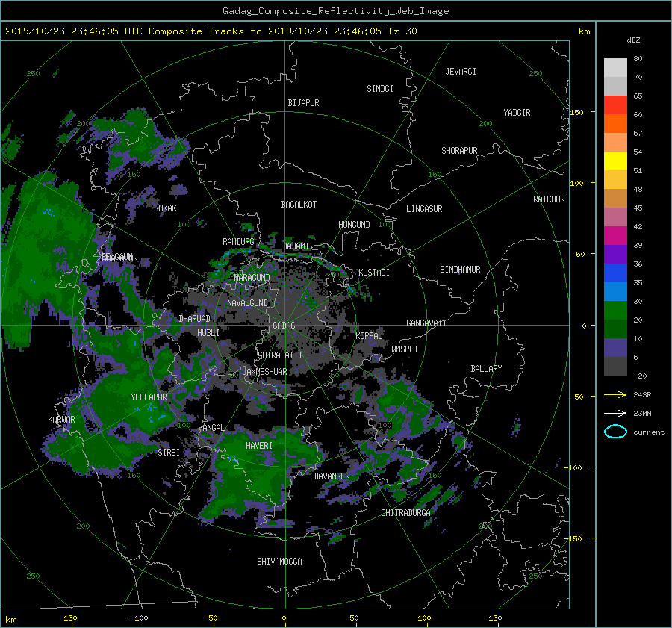Select the 65-70 dBZ light gray swatch
Image resolution: width=672 pixels, height=628 pixels.
[x=615, y=86]
